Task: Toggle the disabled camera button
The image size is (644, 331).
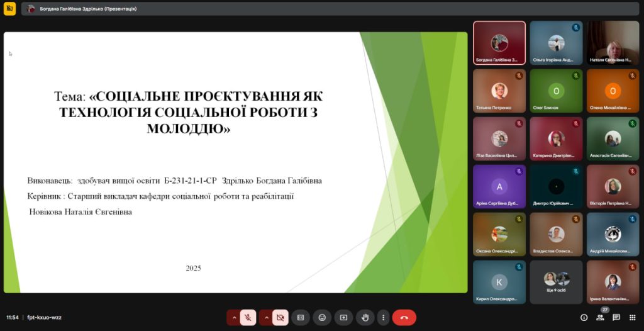Action: click(x=280, y=318)
